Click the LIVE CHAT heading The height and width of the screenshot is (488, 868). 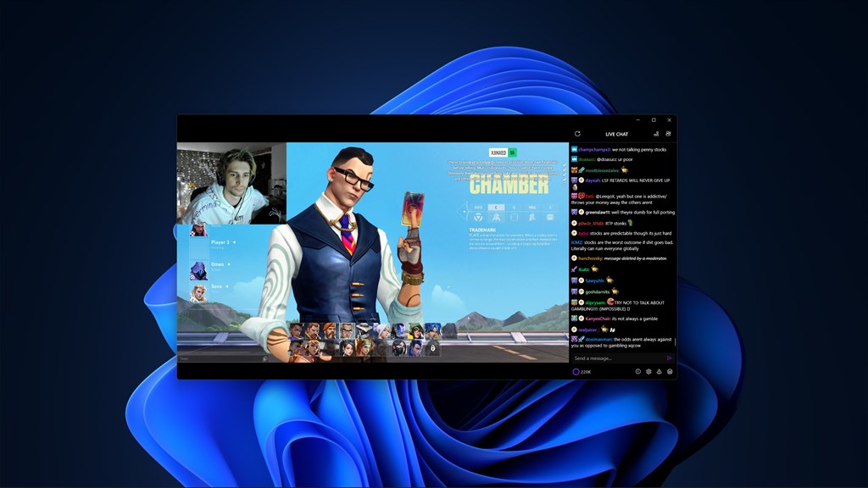tap(617, 134)
